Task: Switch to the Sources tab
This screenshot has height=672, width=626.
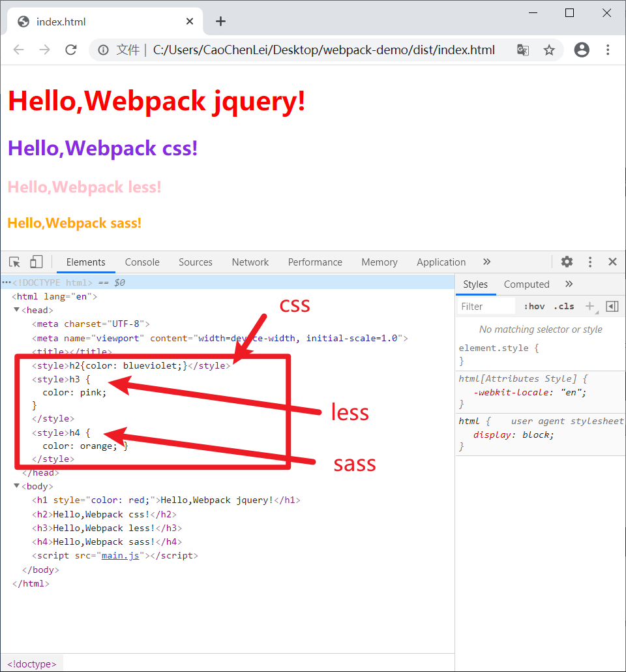Action: coord(196,262)
